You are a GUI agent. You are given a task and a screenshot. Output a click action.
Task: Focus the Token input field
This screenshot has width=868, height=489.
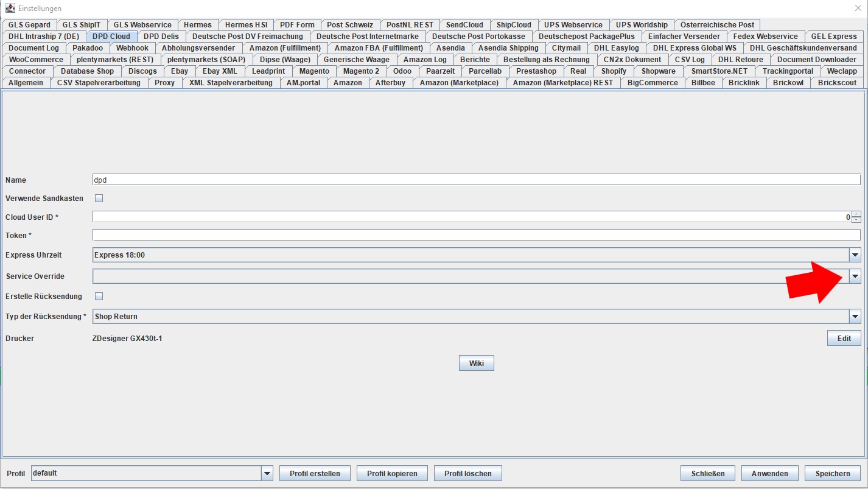click(477, 235)
